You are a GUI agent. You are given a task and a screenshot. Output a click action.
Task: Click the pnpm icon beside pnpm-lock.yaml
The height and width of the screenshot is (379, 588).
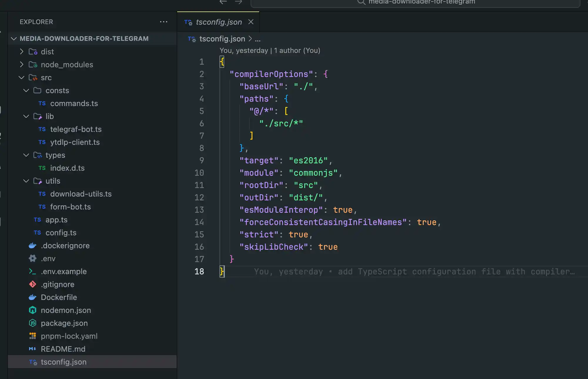[33, 336]
